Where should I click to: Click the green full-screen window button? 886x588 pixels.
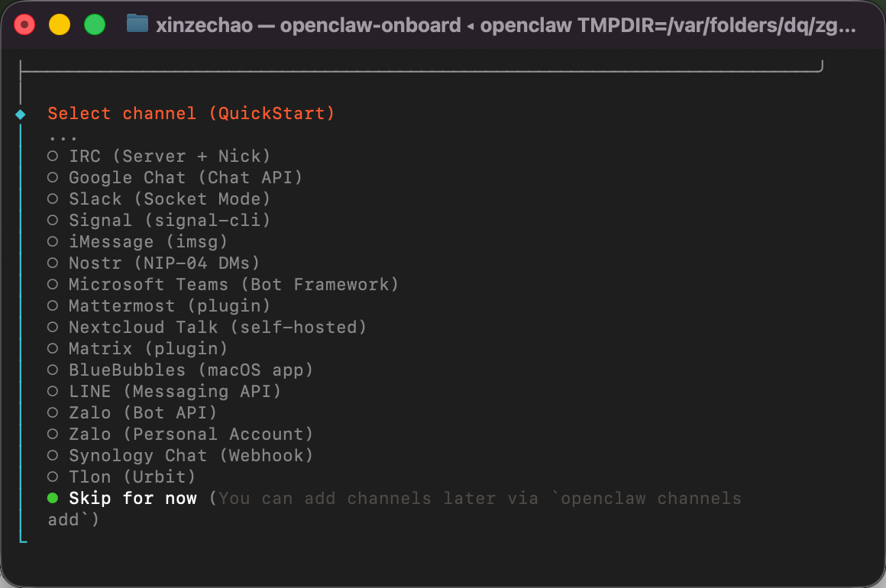(95, 25)
